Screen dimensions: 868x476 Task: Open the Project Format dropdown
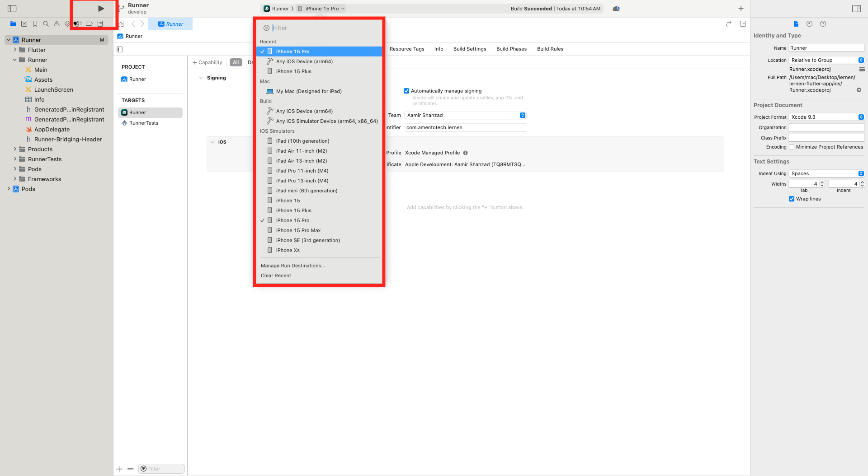[826, 117]
